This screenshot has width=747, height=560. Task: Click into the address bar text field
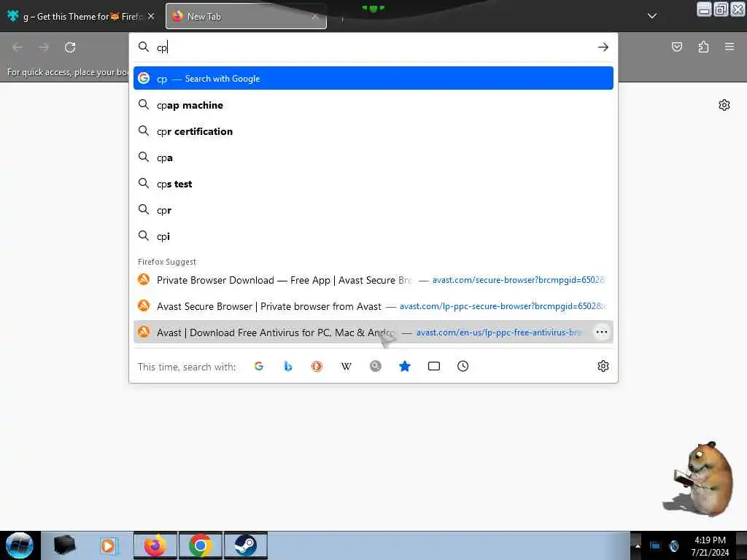coord(374,47)
